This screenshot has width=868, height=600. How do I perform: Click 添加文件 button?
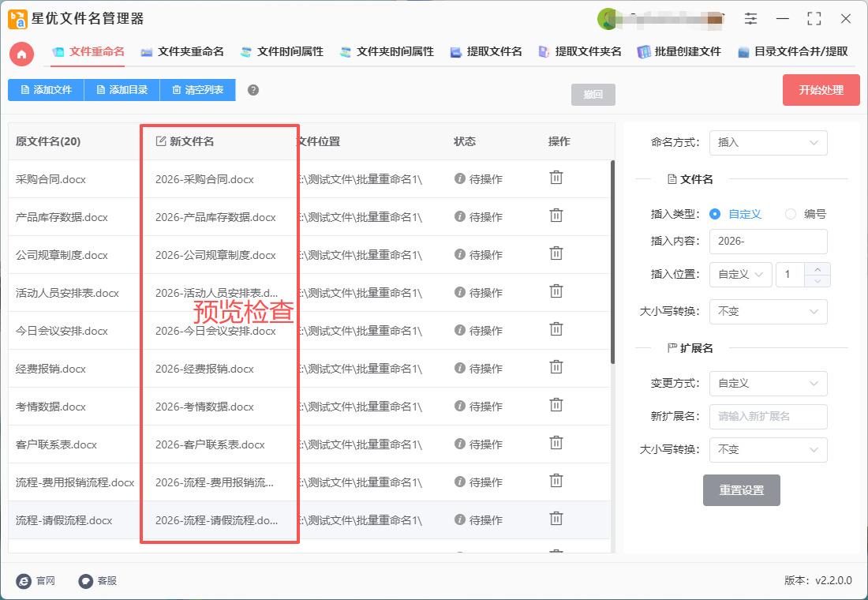(x=46, y=90)
